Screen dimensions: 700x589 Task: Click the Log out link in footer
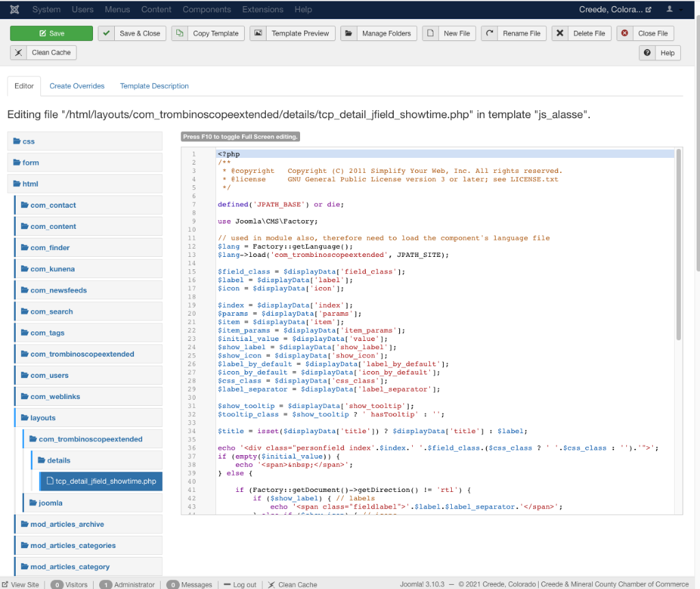click(239, 584)
